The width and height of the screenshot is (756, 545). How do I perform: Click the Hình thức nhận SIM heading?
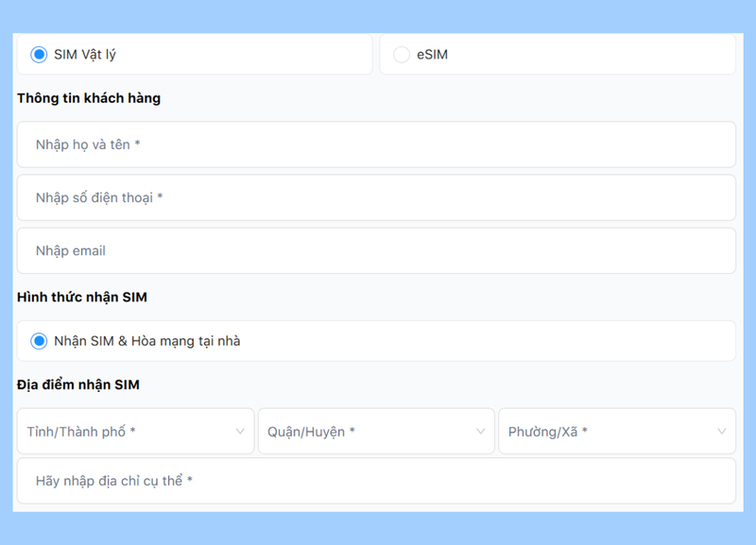(82, 298)
